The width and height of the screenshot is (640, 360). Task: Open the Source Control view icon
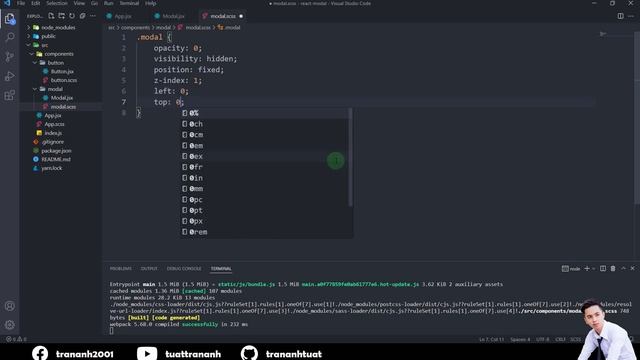(10, 57)
